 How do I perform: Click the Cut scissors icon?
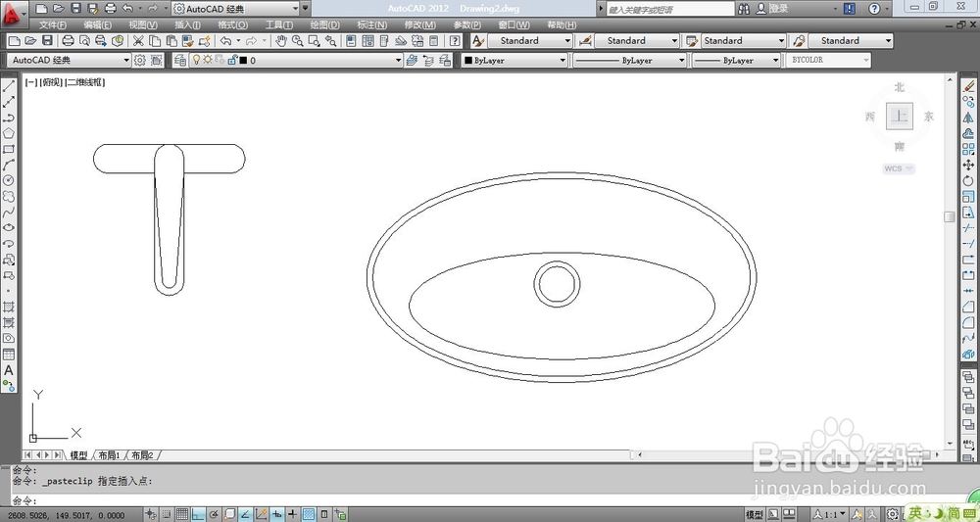pos(138,40)
